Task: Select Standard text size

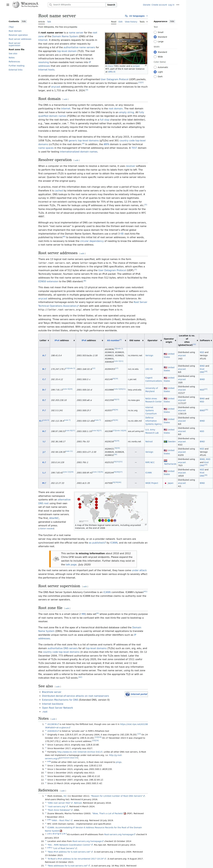Action: [155, 37]
